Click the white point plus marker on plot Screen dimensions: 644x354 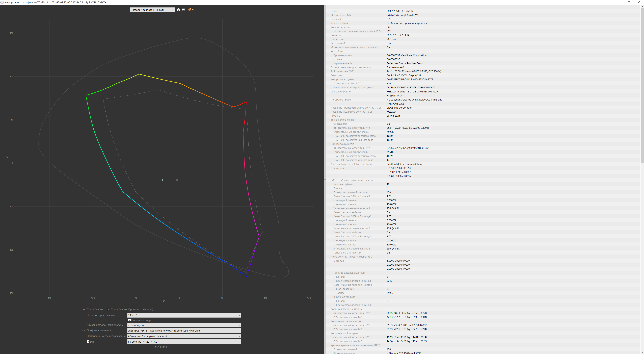[162, 180]
